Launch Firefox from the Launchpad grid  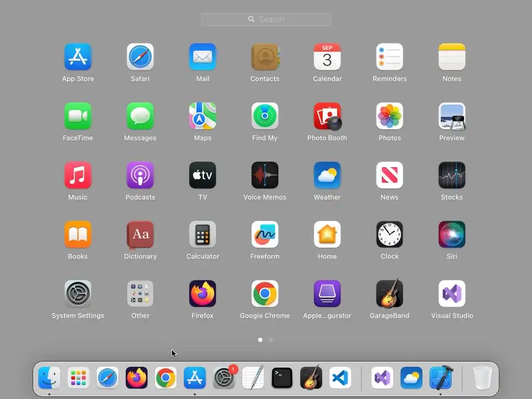pos(203,294)
